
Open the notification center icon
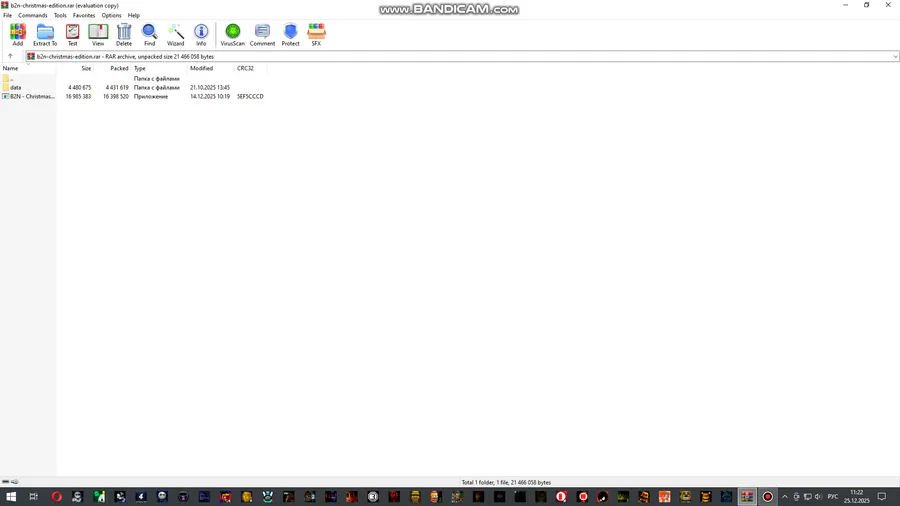pos(882,497)
